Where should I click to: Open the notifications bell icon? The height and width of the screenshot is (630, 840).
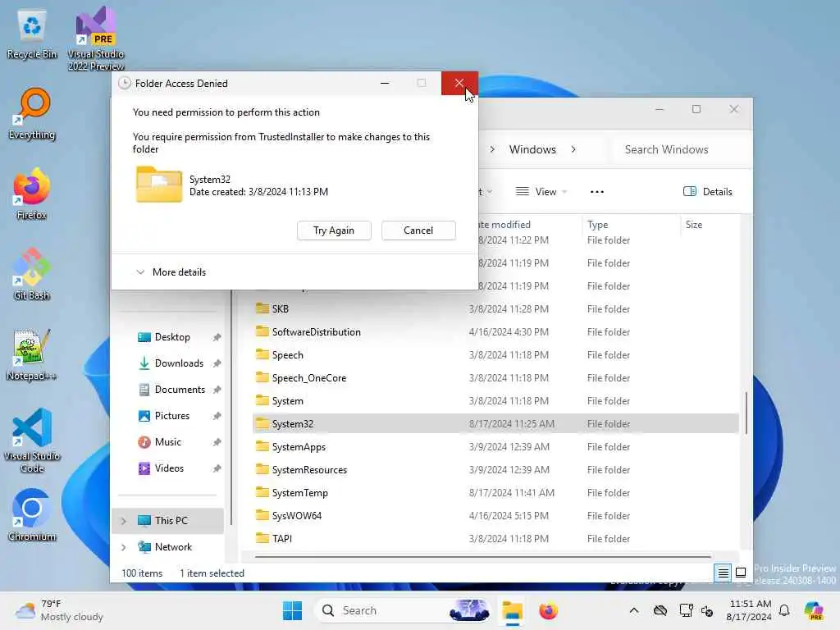click(x=784, y=610)
